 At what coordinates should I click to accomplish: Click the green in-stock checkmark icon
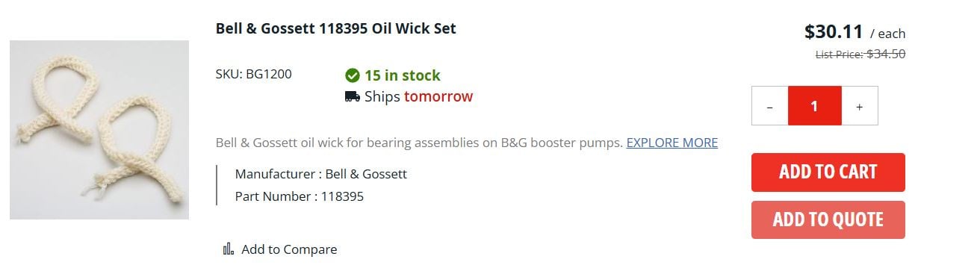[x=353, y=75]
